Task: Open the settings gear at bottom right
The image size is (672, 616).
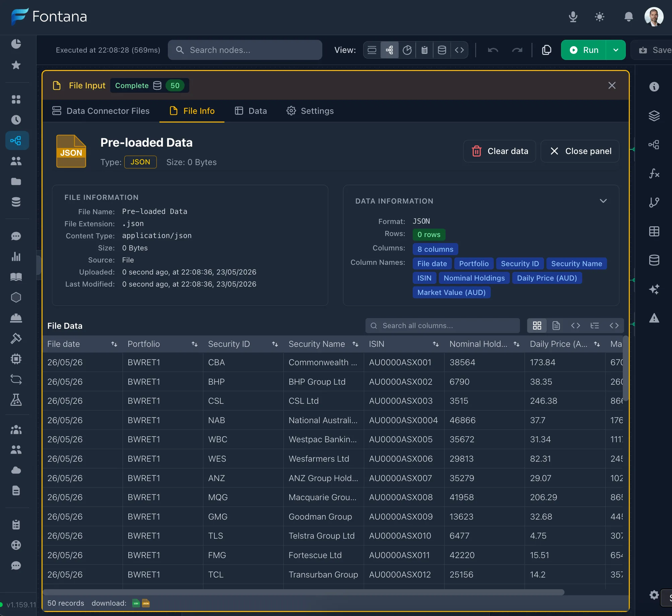Action: pos(654,595)
